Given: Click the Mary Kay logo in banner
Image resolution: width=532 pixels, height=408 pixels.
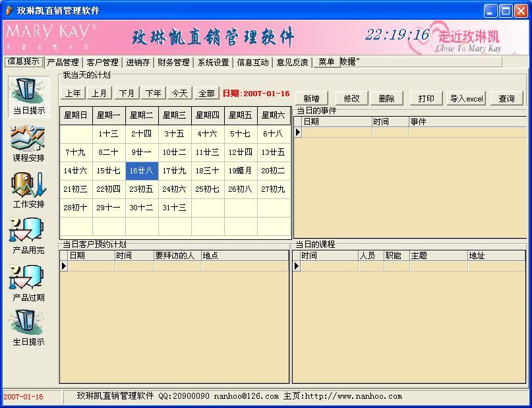Looking at the screenshot, I should tap(51, 37).
